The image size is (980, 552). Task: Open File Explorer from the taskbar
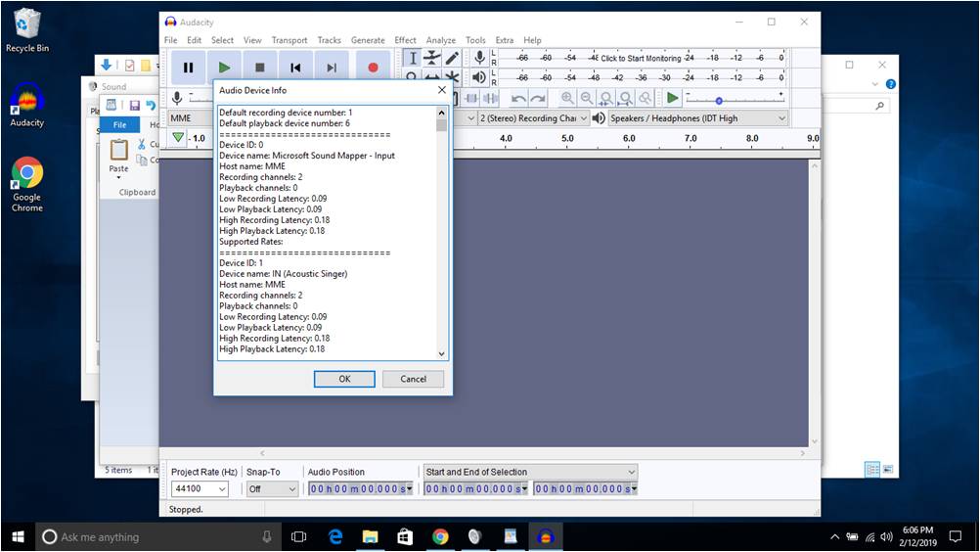click(x=370, y=537)
